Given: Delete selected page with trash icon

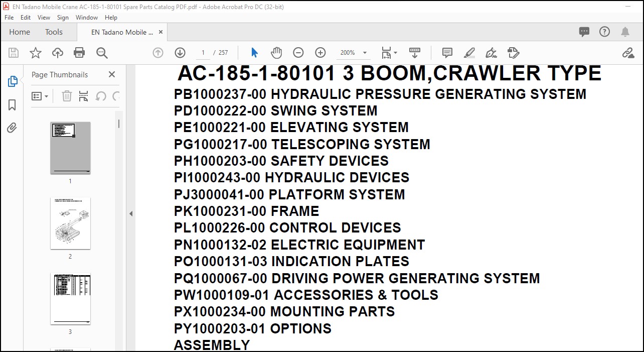Looking at the screenshot, I should coord(67,96).
